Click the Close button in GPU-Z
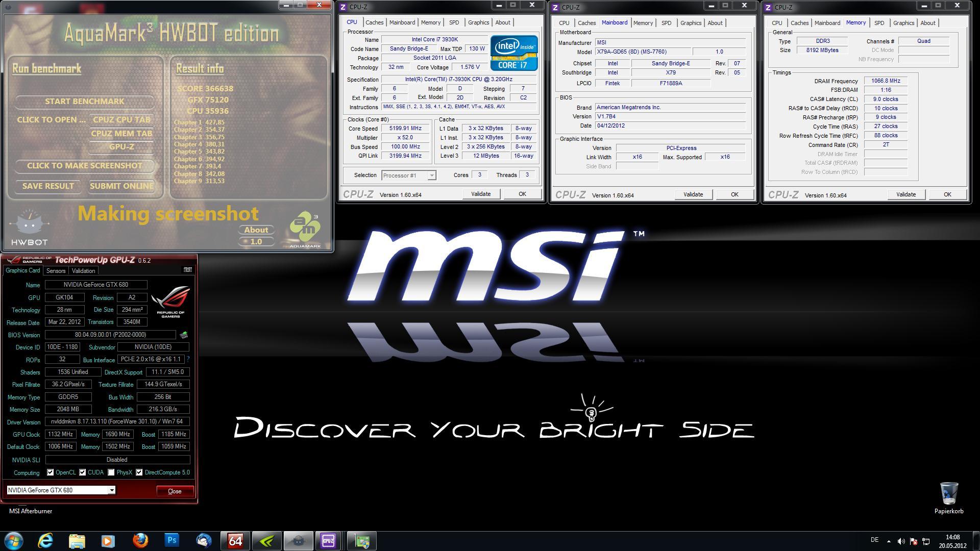This screenshot has height=551, width=980. pos(175,491)
